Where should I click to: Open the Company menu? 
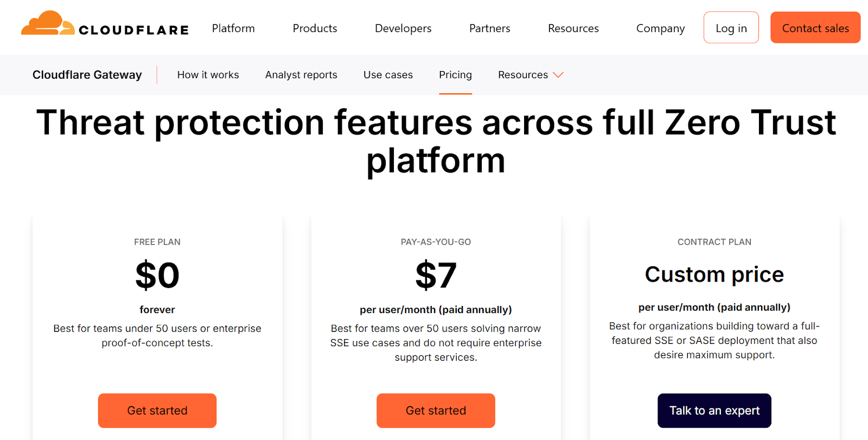[x=660, y=28]
